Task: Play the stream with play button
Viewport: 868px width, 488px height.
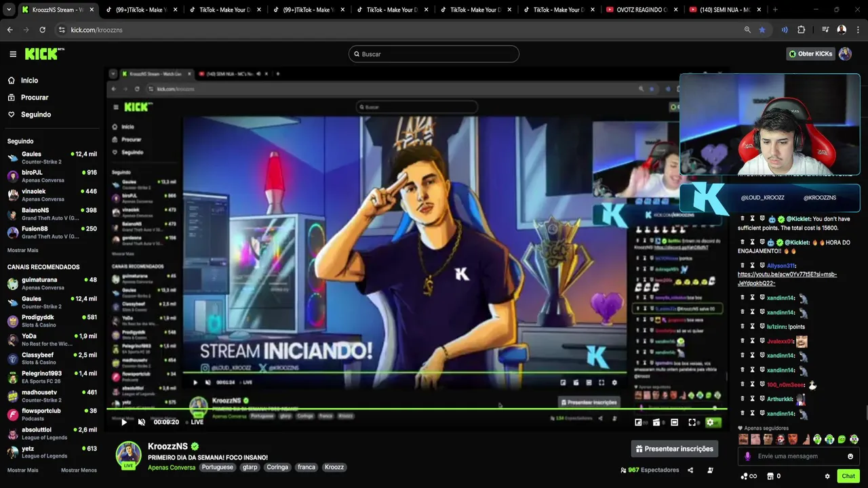Action: pyautogui.click(x=123, y=422)
